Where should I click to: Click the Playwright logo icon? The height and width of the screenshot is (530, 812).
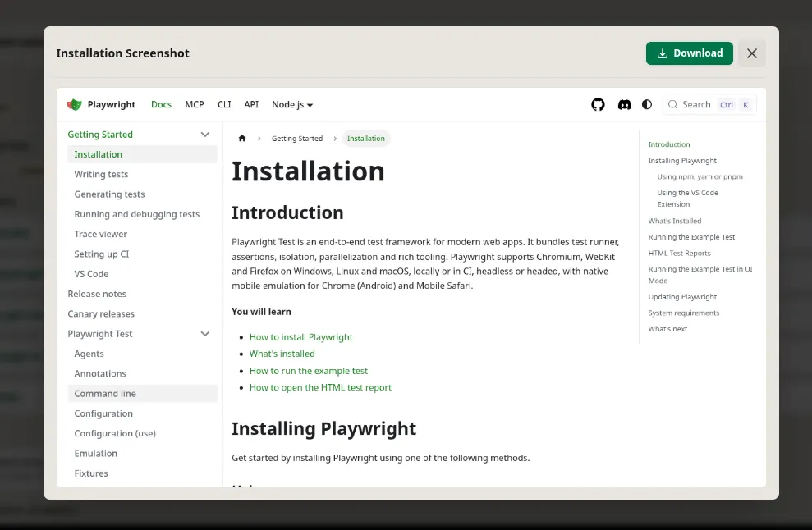(x=75, y=104)
